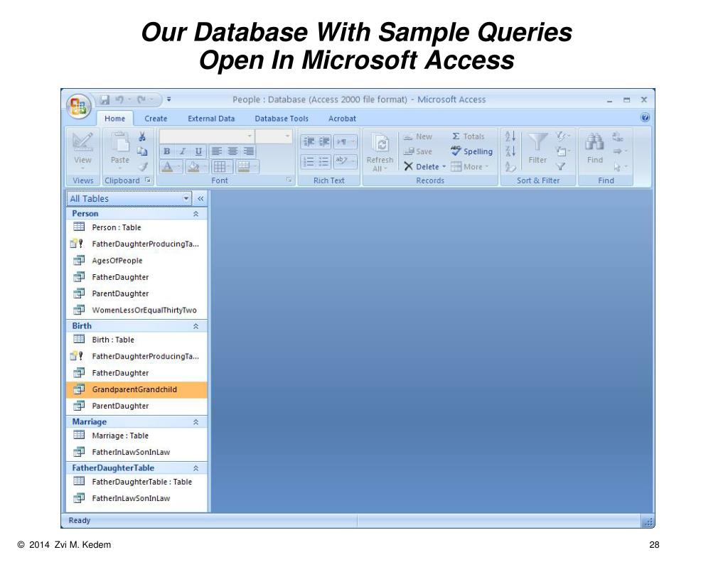Toggle Italic formatting

tap(183, 151)
